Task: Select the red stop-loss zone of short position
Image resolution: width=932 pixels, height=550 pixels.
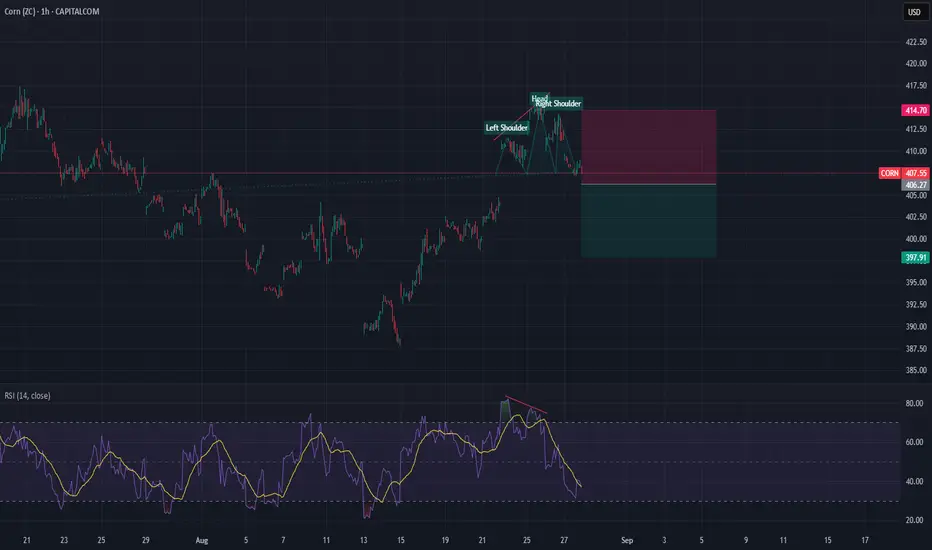Action: pos(648,147)
